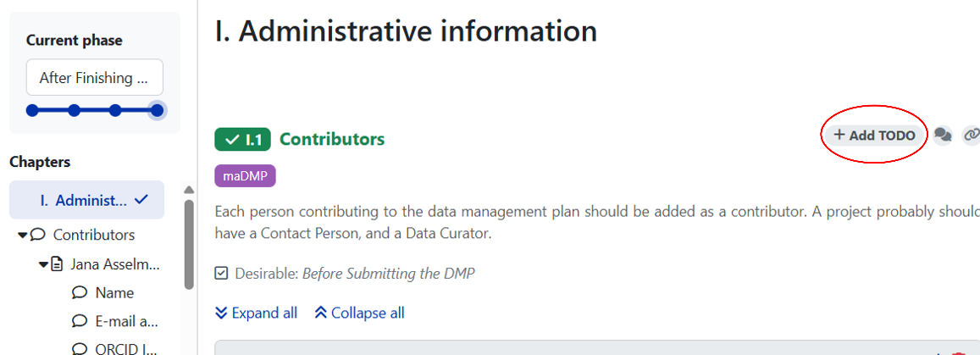Image resolution: width=980 pixels, height=355 pixels.
Task: Click the Desirable checkbox icon
Action: click(x=222, y=274)
